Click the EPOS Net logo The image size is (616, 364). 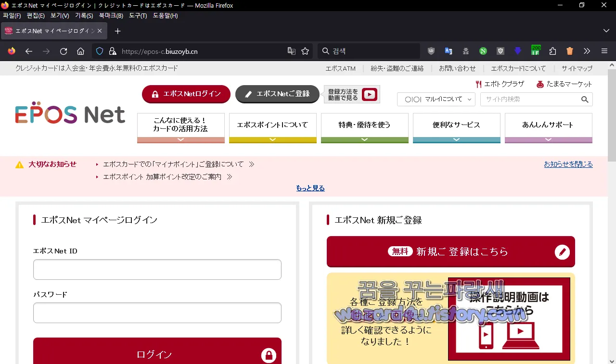pyautogui.click(x=70, y=113)
